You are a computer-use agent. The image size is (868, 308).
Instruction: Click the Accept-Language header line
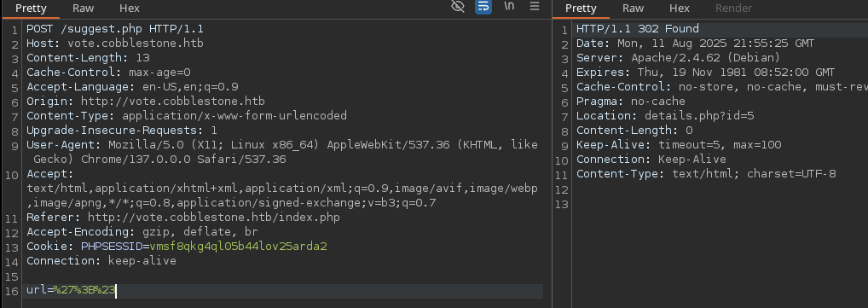point(132,86)
